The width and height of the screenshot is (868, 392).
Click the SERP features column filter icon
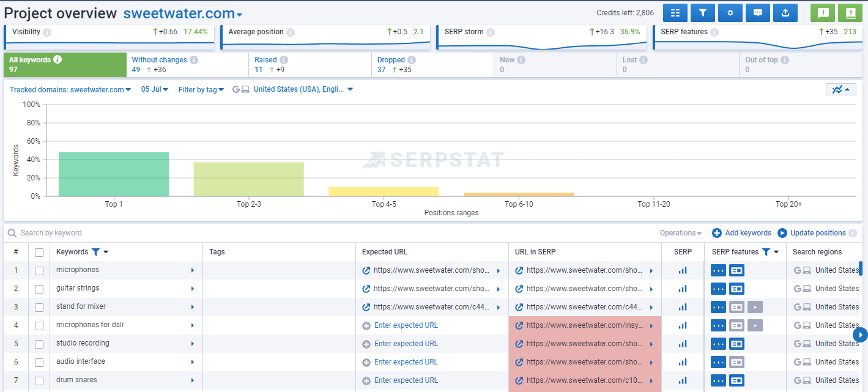766,252
